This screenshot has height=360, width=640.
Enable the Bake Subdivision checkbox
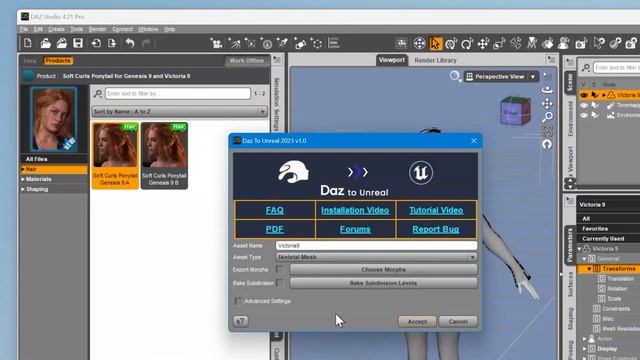(x=280, y=282)
